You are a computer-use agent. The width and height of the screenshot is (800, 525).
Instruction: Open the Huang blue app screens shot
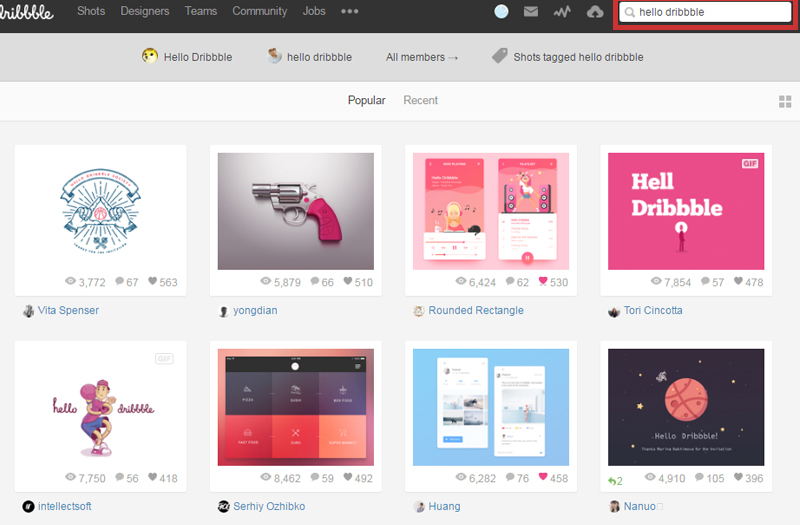pyautogui.click(x=491, y=407)
